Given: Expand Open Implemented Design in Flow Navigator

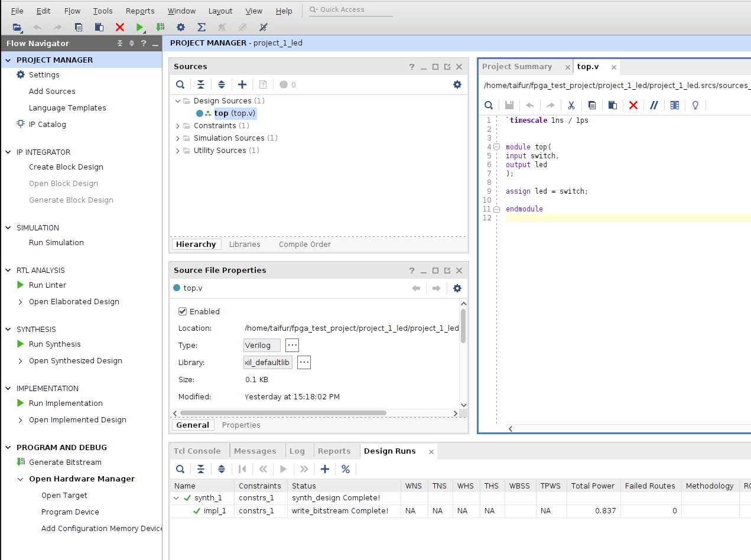Looking at the screenshot, I should pyautogui.click(x=21, y=420).
